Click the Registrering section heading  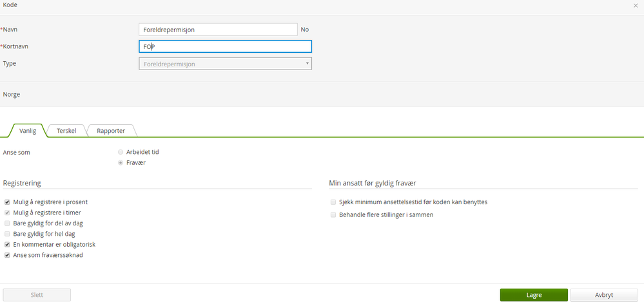[x=22, y=183]
